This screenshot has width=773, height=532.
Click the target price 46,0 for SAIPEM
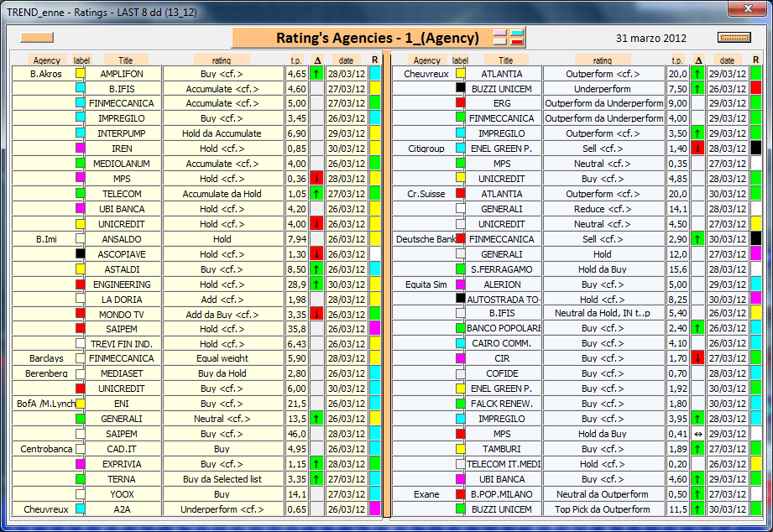297,434
